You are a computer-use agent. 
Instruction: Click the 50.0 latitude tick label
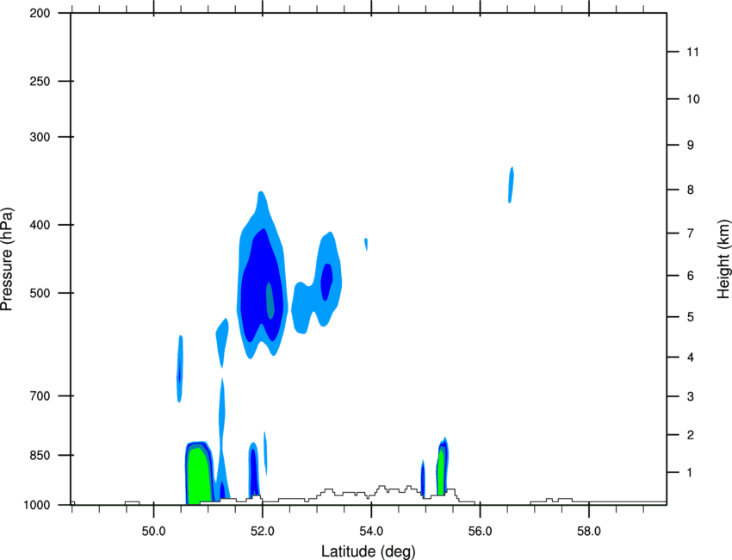click(153, 532)
